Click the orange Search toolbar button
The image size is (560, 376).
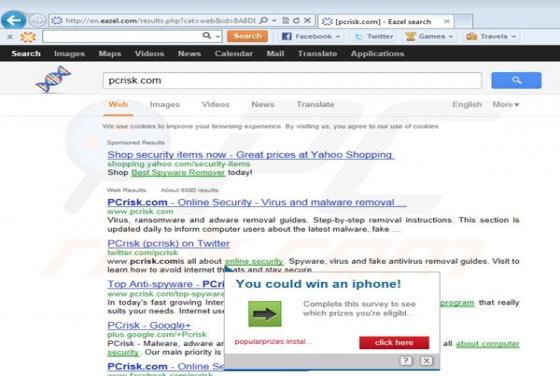[x=248, y=36]
